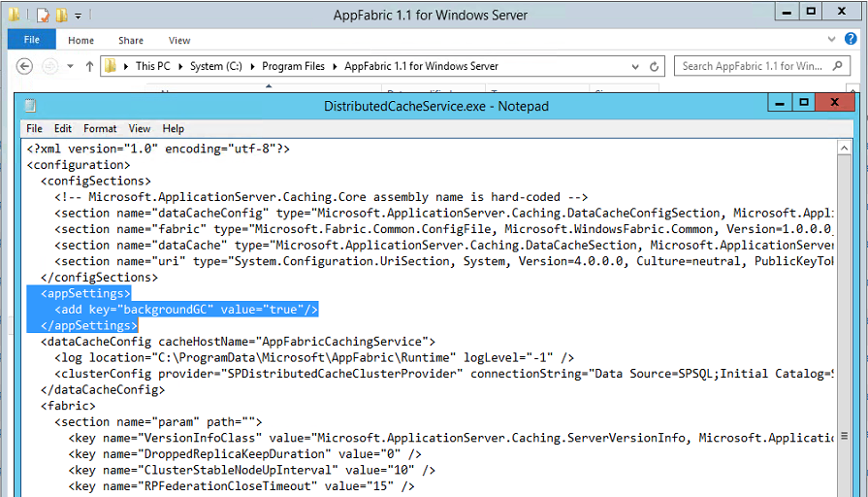Maximize the Notepad window
The height and width of the screenshot is (497, 868).
[804, 103]
